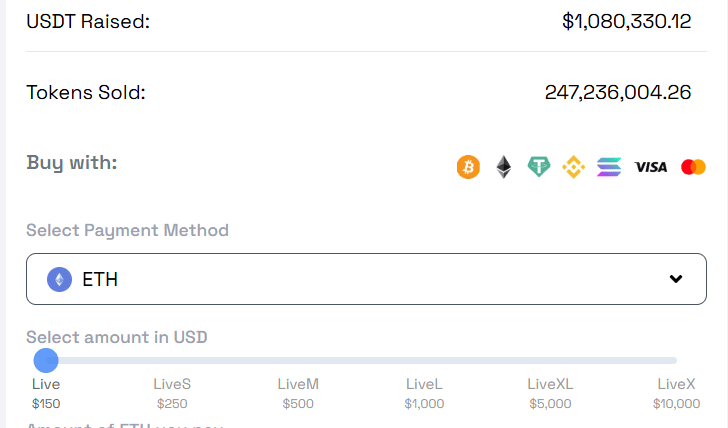Click the Ethereum icon beside Buy with
The image size is (728, 428).
504,167
